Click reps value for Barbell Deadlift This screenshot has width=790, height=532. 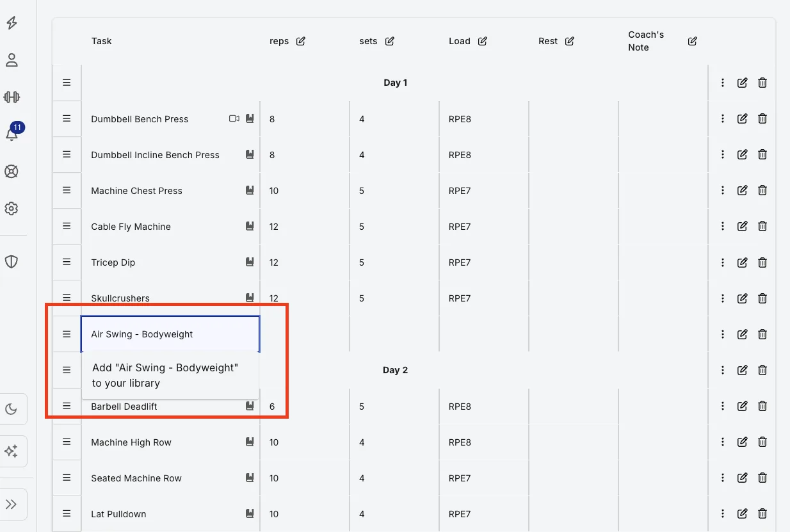(x=272, y=407)
